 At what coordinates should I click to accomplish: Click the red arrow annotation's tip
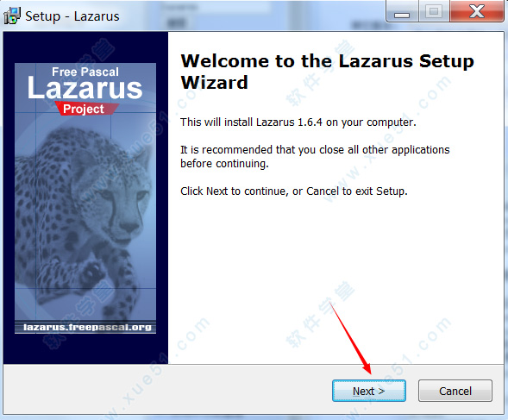tap(368, 372)
